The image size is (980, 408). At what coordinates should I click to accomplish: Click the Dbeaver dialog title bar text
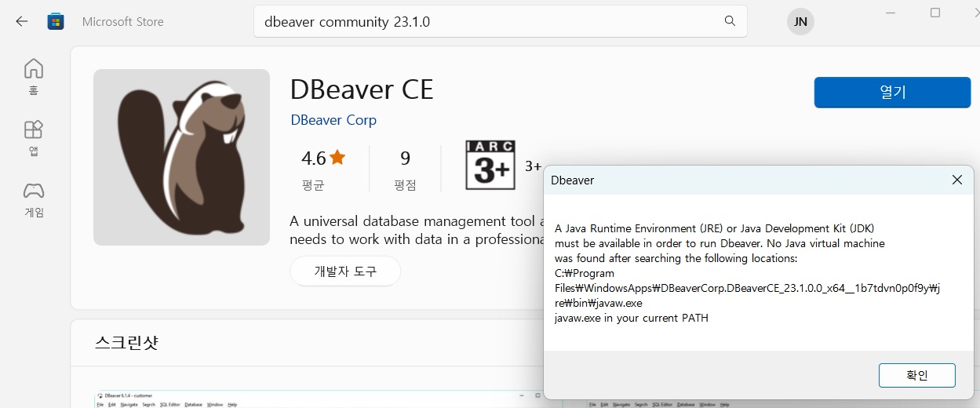[572, 180]
